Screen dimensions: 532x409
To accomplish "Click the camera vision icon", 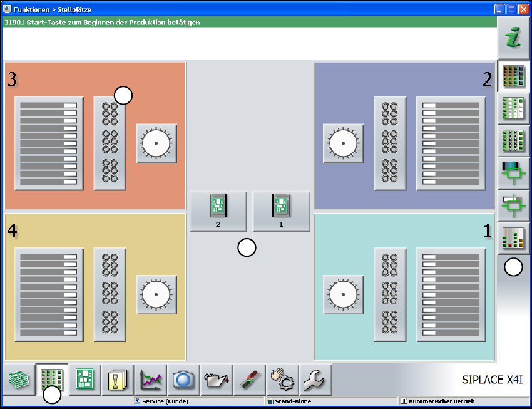I will pyautogui.click(x=184, y=380).
